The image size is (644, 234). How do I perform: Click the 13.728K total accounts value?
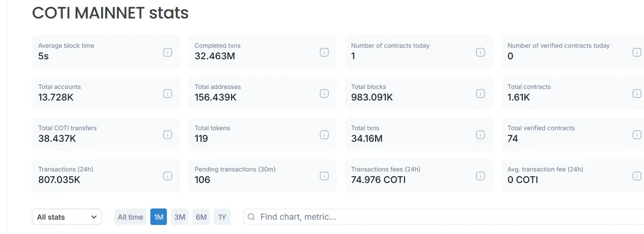point(56,97)
